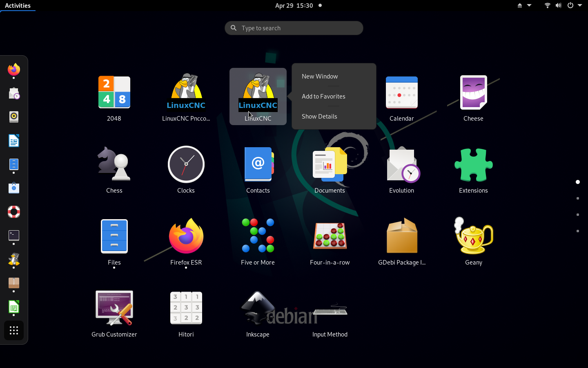
Task: Expand system menu arrow at top right
Action: (580, 5)
